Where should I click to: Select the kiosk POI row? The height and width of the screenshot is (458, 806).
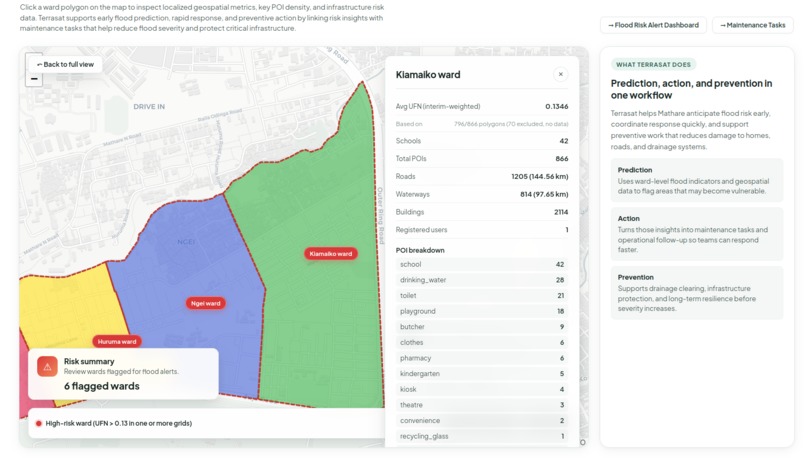482,389
